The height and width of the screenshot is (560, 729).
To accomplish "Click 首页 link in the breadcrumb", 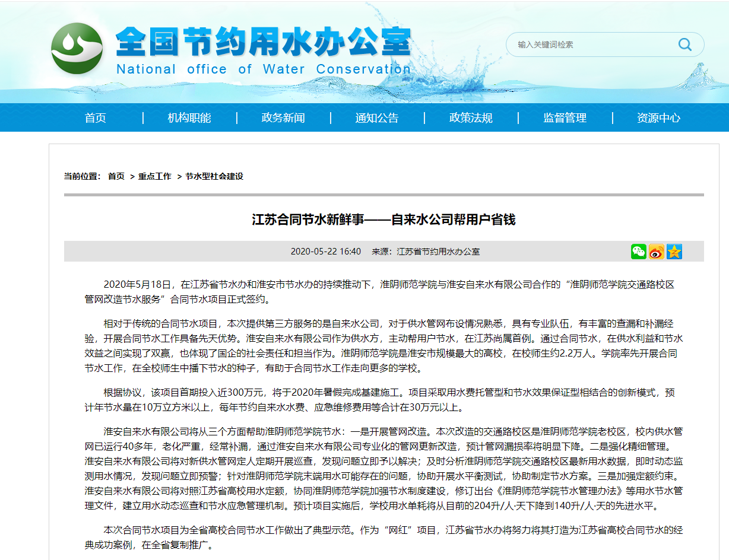I will pyautogui.click(x=116, y=176).
